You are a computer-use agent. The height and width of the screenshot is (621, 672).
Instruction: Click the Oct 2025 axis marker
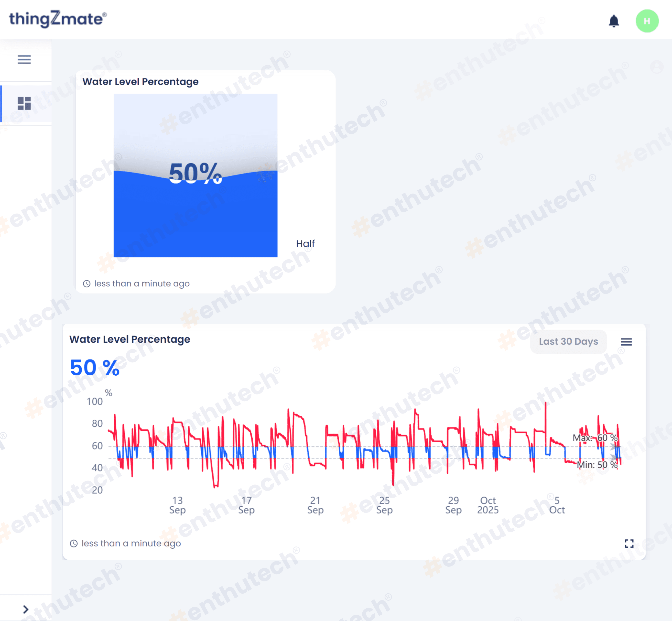(488, 505)
